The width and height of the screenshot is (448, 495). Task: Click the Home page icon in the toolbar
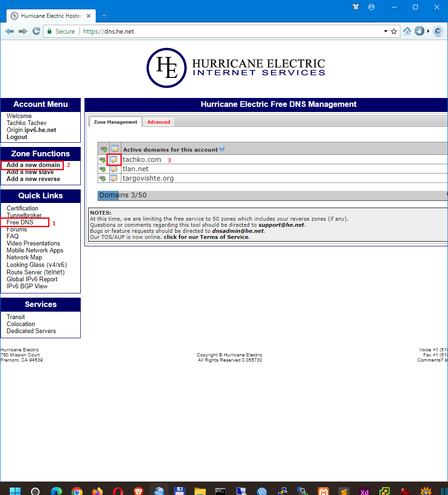[407, 31]
